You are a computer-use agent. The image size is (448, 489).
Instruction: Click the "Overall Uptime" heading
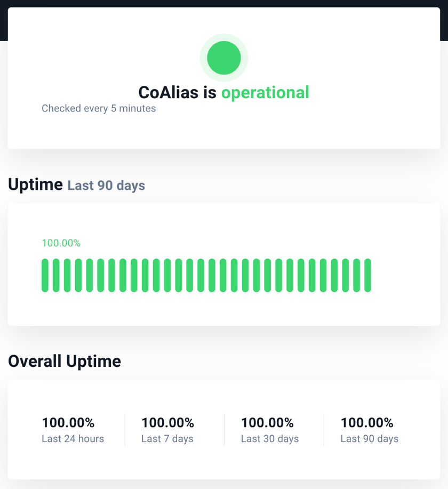65,362
